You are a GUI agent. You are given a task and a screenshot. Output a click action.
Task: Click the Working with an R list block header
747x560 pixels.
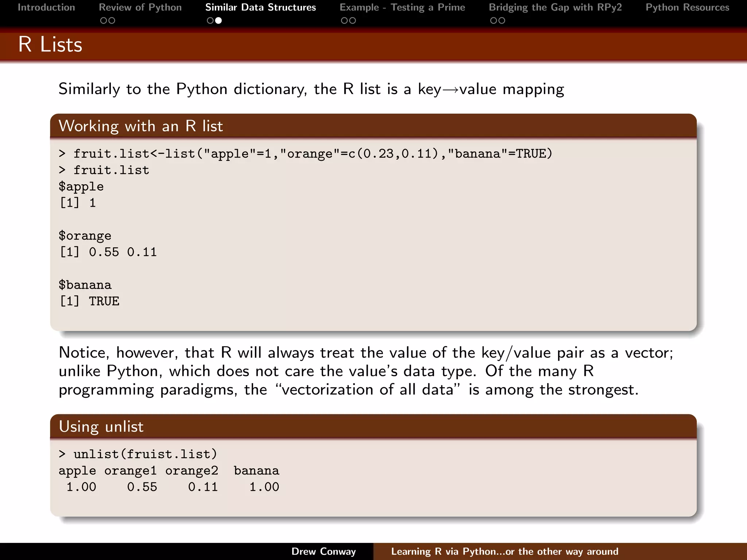click(141, 126)
